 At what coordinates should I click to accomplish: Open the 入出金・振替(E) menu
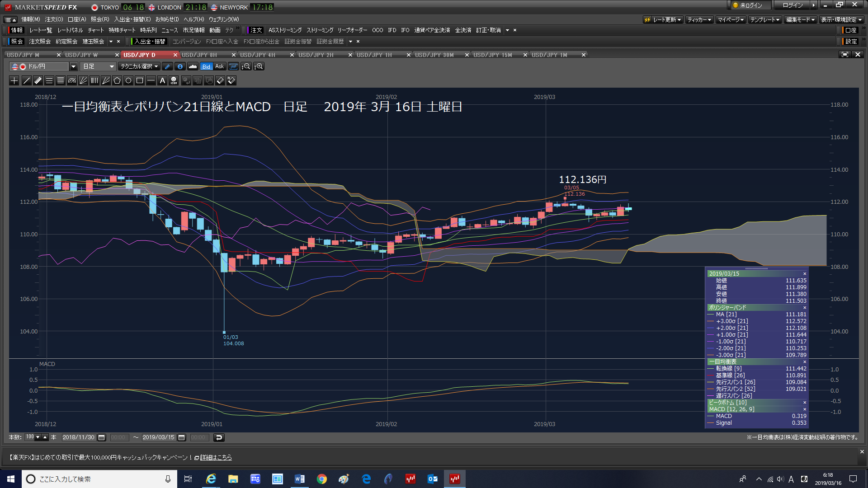point(132,19)
